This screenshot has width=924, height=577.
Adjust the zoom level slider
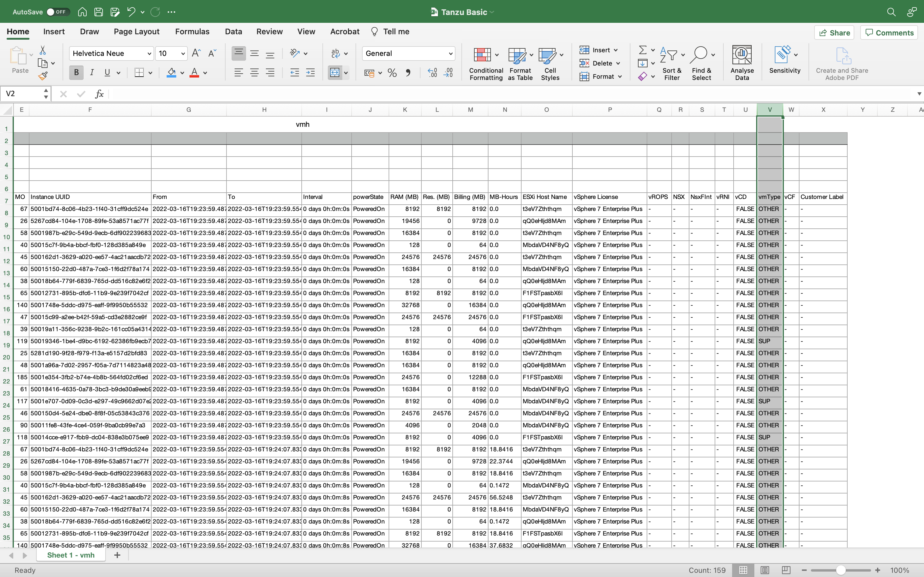840,570
